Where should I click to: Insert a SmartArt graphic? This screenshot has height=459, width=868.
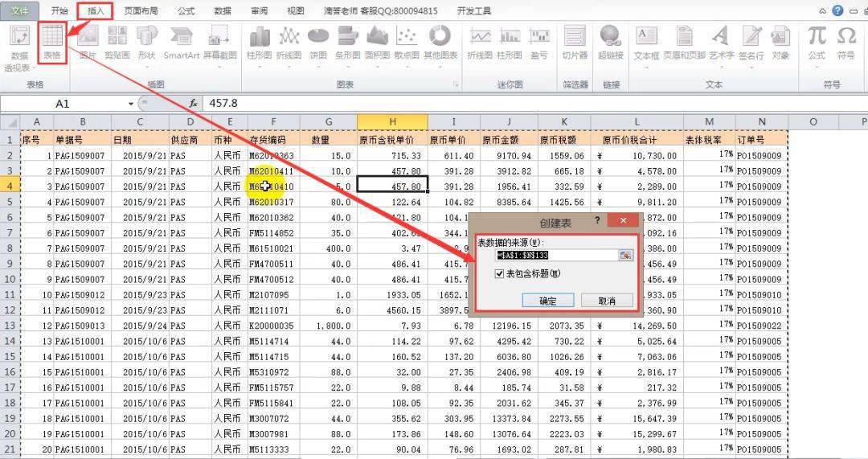[181, 43]
